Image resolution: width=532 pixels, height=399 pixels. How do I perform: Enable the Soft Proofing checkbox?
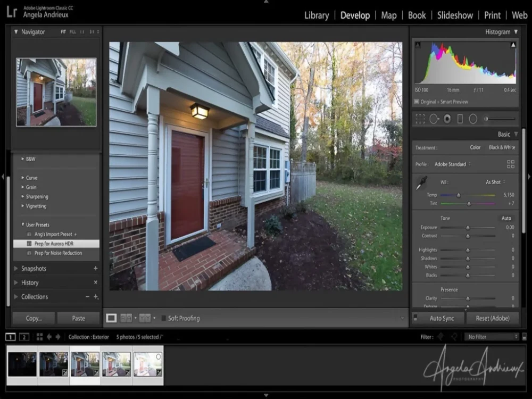coord(163,318)
